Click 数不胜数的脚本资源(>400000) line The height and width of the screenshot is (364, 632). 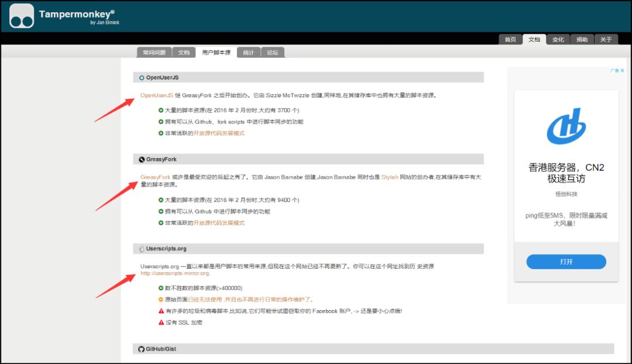[x=204, y=289]
